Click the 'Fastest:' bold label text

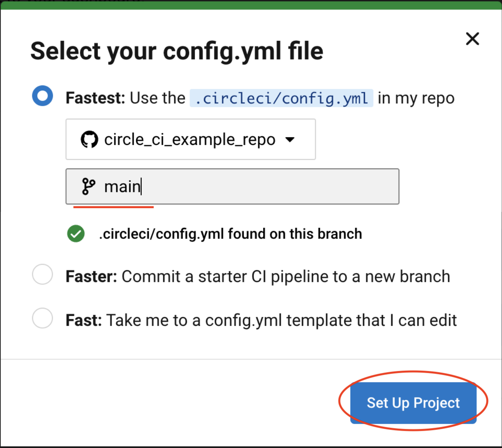[x=95, y=98]
